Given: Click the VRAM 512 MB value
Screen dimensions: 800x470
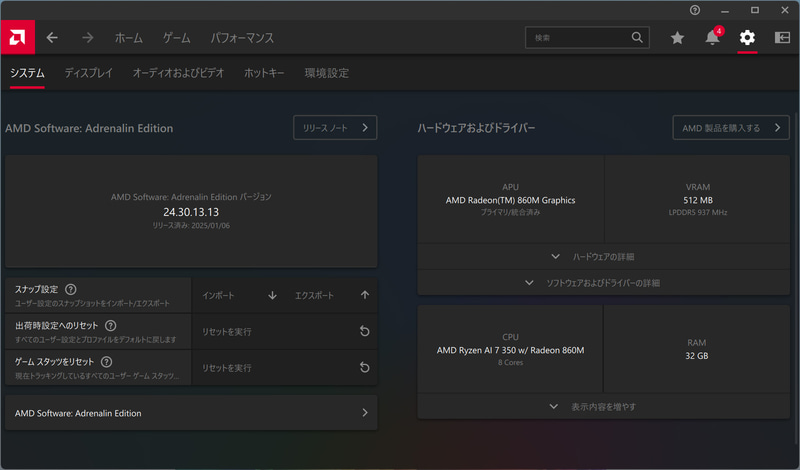Looking at the screenshot, I should pos(698,200).
